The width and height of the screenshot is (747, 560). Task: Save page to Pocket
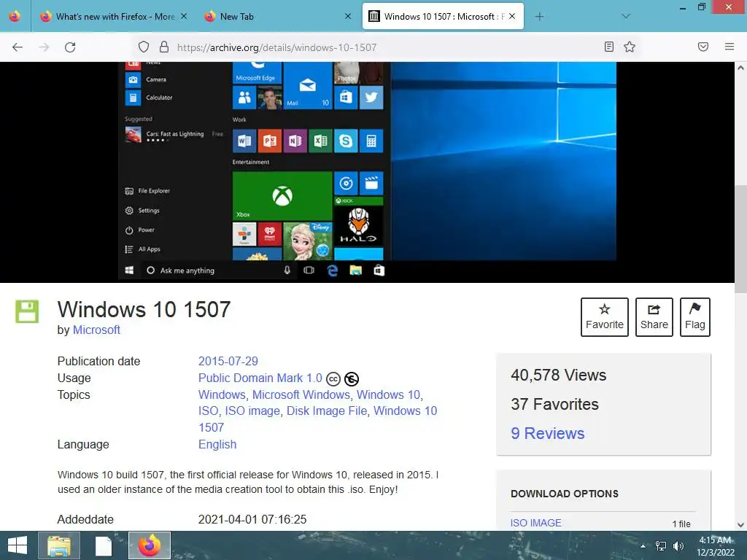(703, 47)
